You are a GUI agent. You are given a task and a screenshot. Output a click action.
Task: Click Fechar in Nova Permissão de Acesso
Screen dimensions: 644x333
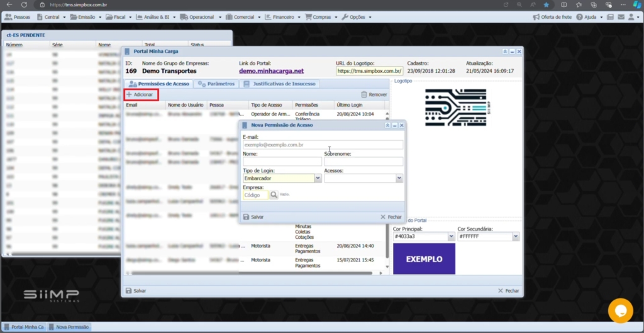tap(391, 217)
